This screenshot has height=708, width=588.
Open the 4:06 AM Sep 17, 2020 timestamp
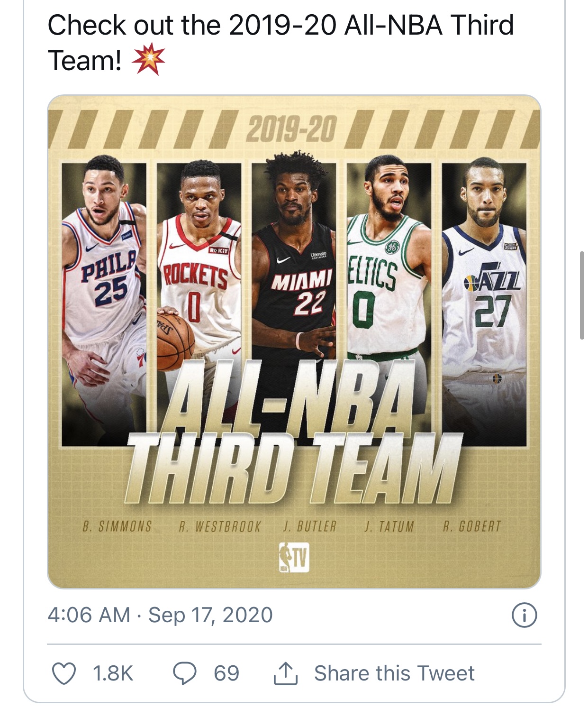[160, 615]
